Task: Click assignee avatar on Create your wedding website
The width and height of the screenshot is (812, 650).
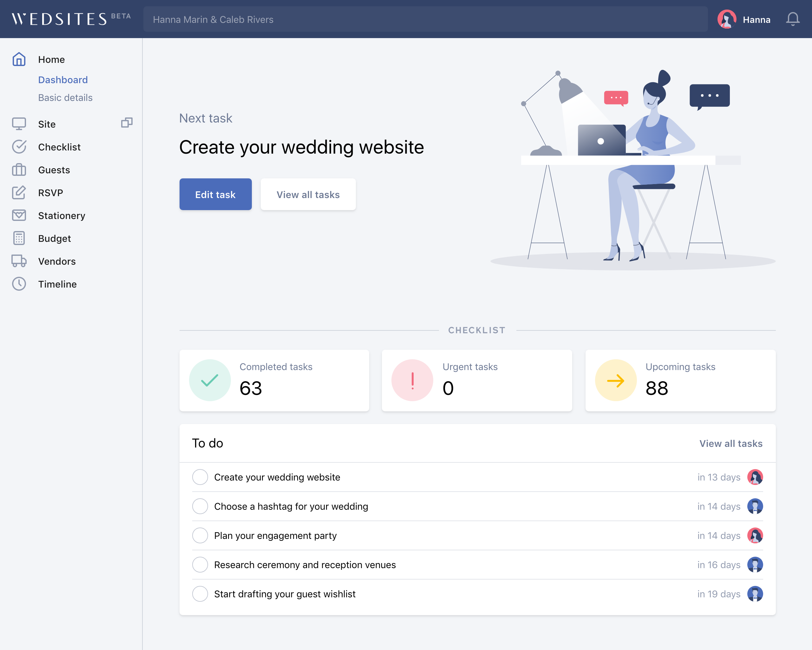Action: [755, 477]
